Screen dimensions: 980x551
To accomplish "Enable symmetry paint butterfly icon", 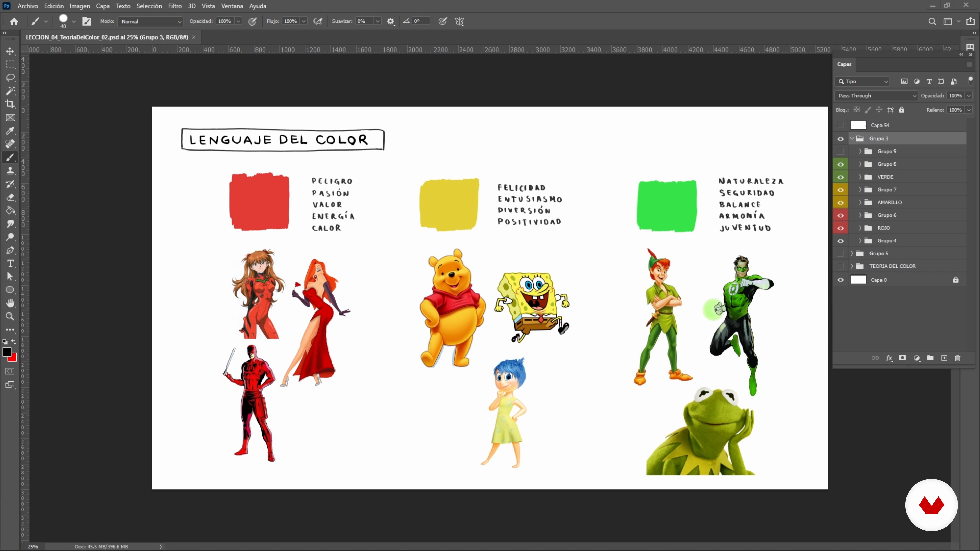I will click(459, 21).
